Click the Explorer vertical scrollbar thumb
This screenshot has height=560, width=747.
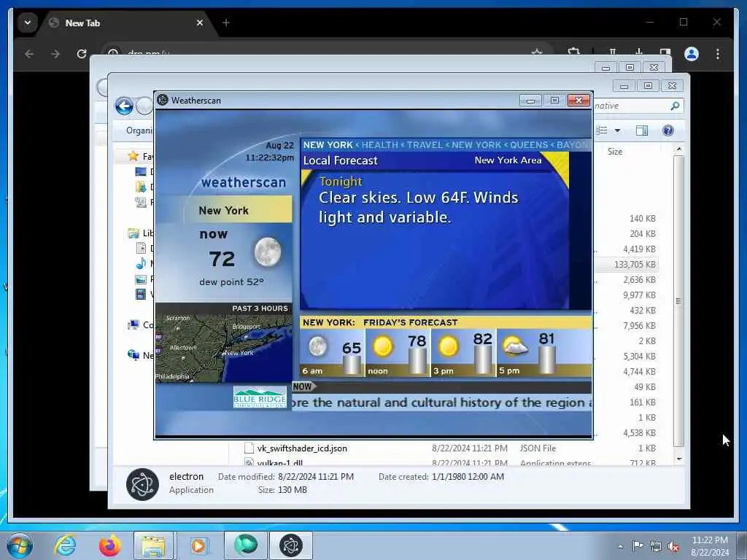679,301
